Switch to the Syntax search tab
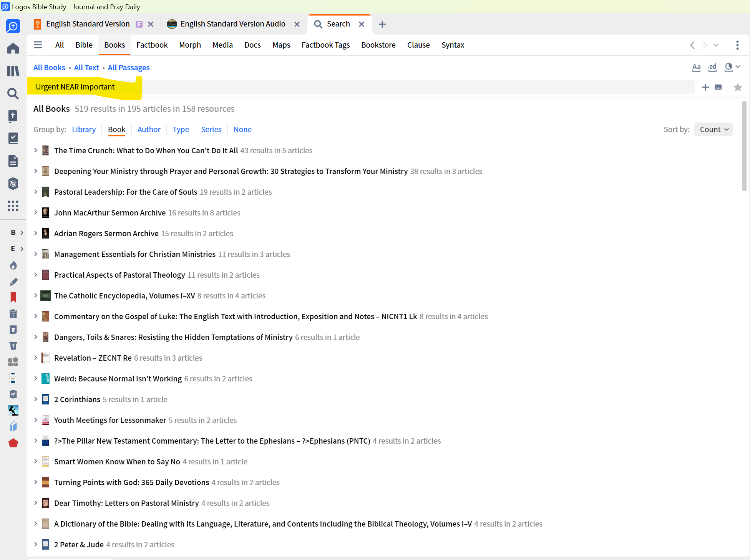 point(453,45)
